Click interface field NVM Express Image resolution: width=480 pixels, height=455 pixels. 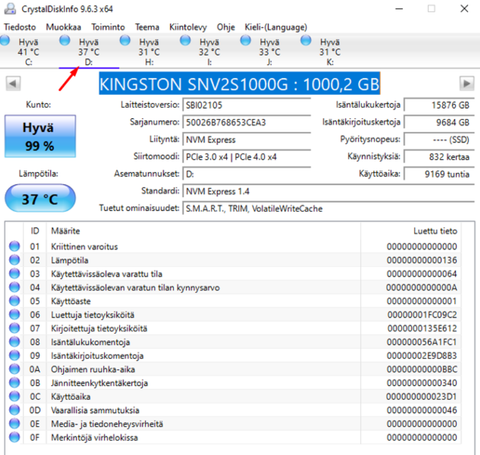246,140
